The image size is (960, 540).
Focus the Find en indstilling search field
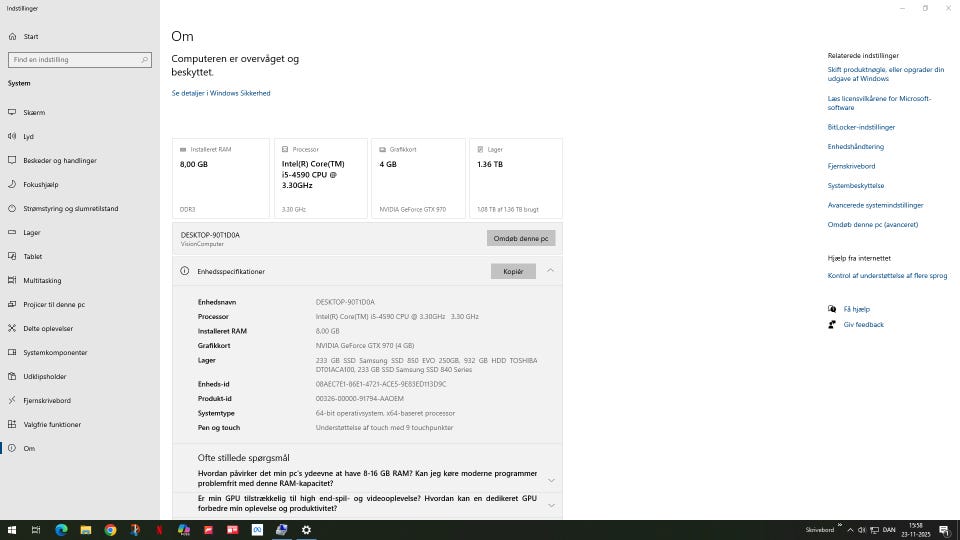80,60
